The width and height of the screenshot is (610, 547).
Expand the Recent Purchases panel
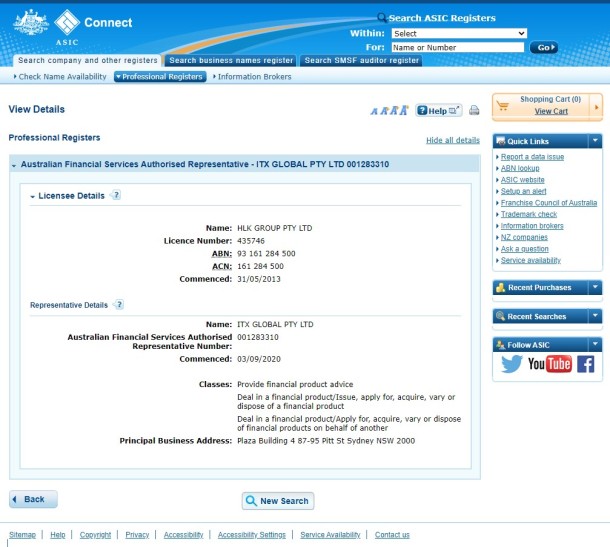pos(595,288)
